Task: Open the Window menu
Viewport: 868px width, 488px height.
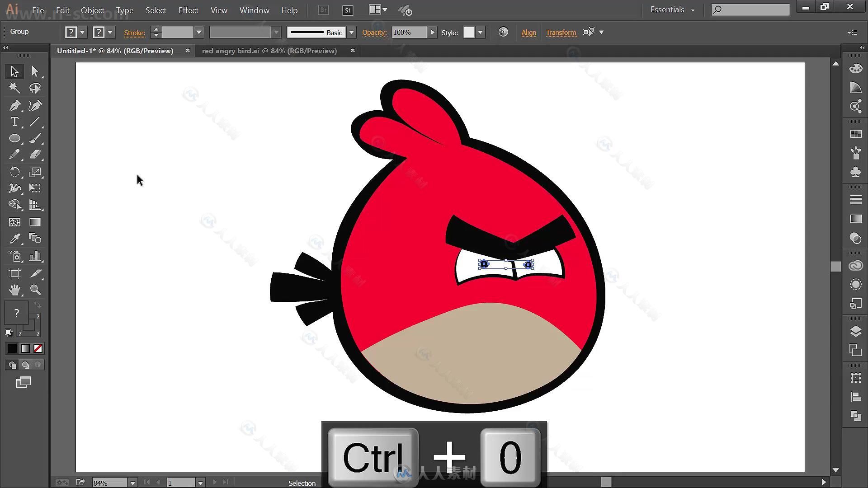Action: (255, 10)
